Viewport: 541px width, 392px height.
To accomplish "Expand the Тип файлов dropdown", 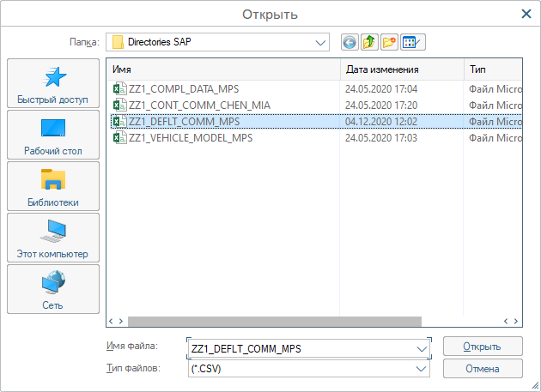I will pyautogui.click(x=421, y=368).
